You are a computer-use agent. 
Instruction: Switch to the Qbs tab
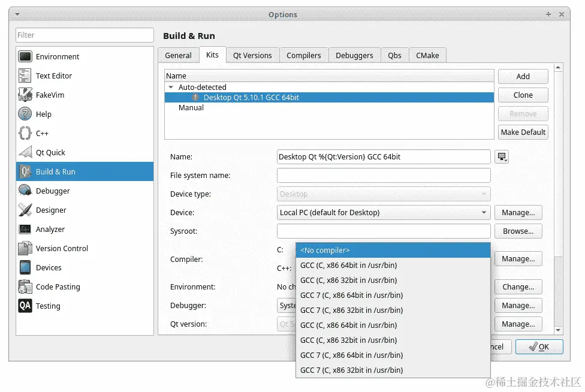[x=395, y=55]
